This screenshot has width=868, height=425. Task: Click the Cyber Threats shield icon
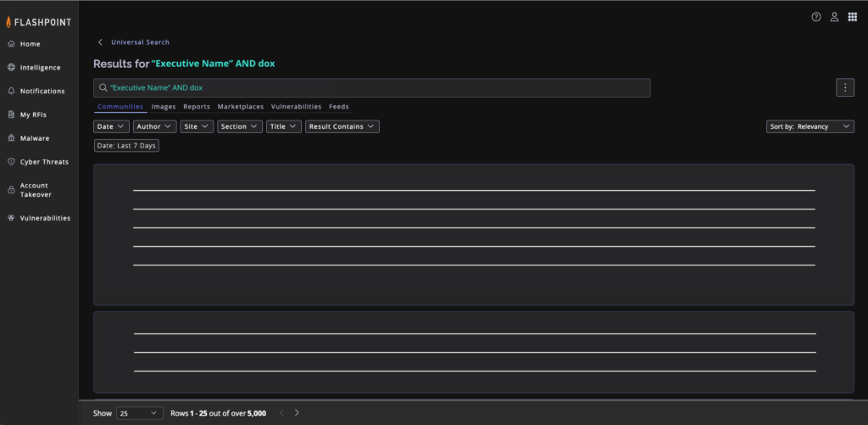point(11,162)
